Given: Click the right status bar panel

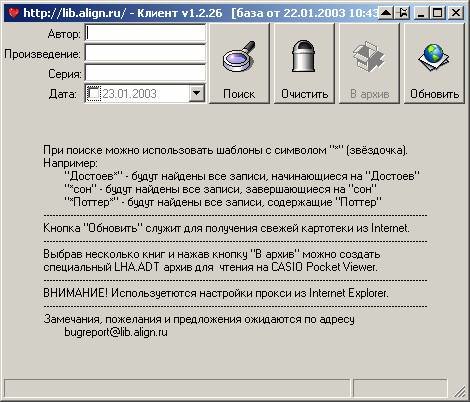Looking at the screenshot, I should point(400,388).
